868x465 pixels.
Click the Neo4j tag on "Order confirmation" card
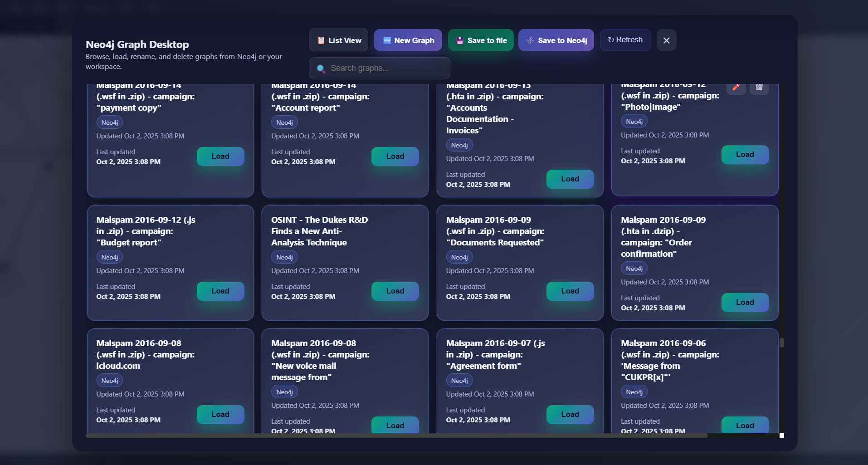[x=634, y=269]
